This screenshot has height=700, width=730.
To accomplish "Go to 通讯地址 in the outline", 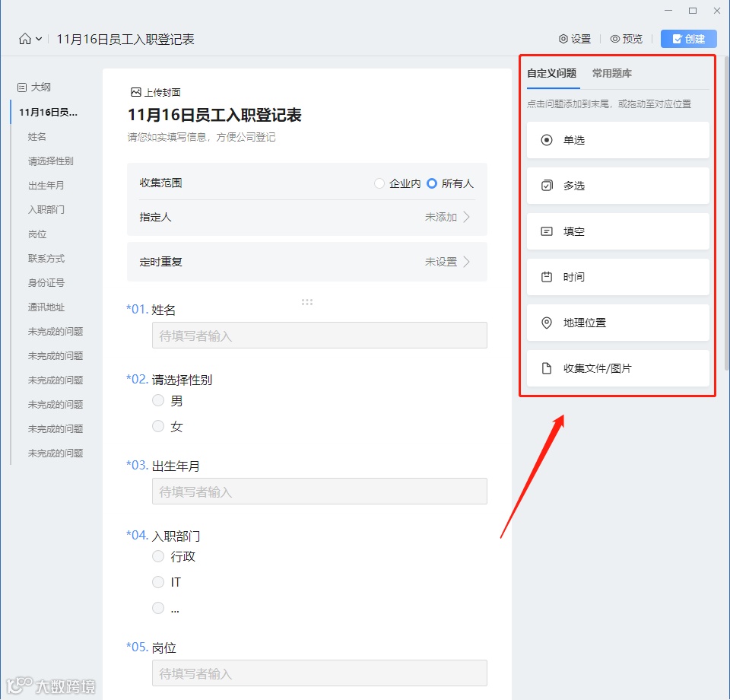I will (x=46, y=307).
